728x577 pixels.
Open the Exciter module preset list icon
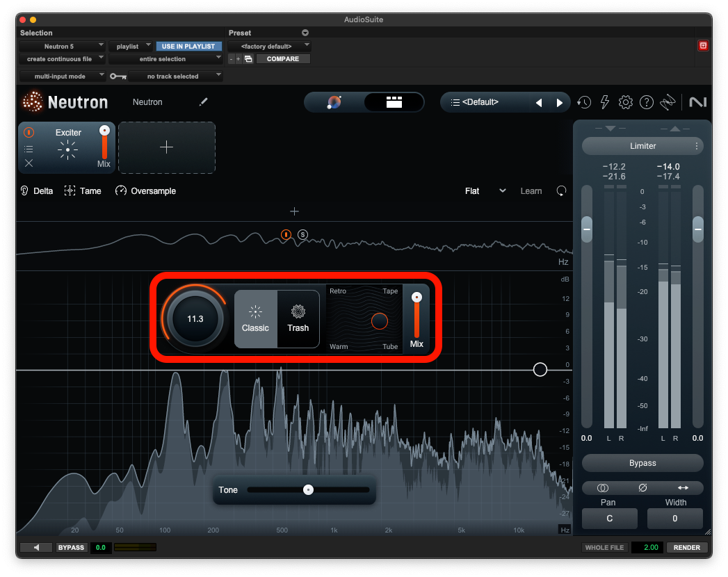pos(29,149)
